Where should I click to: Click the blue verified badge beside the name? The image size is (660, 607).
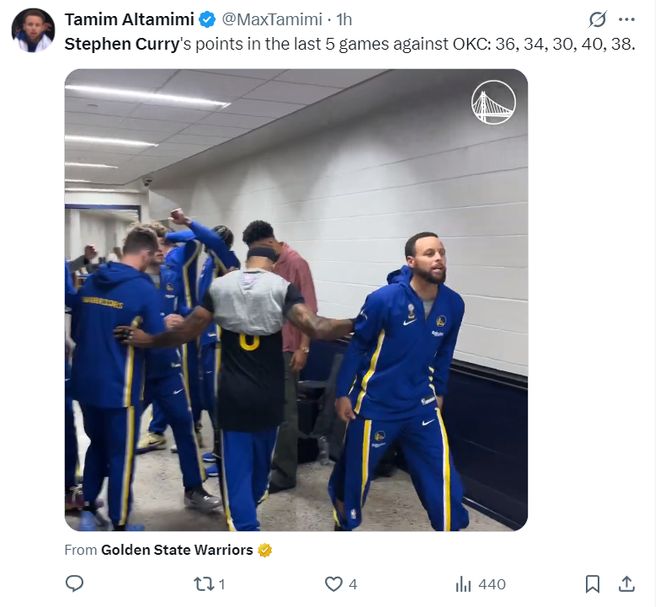tap(207, 19)
